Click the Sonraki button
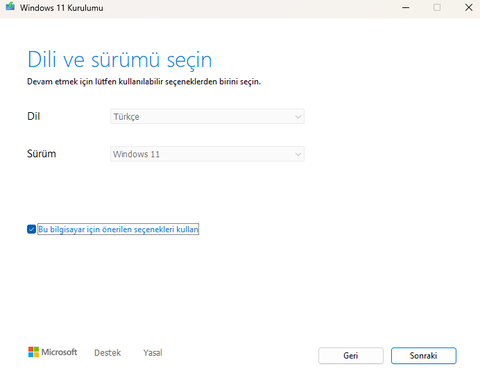Image resolution: width=480 pixels, height=378 pixels. (424, 356)
